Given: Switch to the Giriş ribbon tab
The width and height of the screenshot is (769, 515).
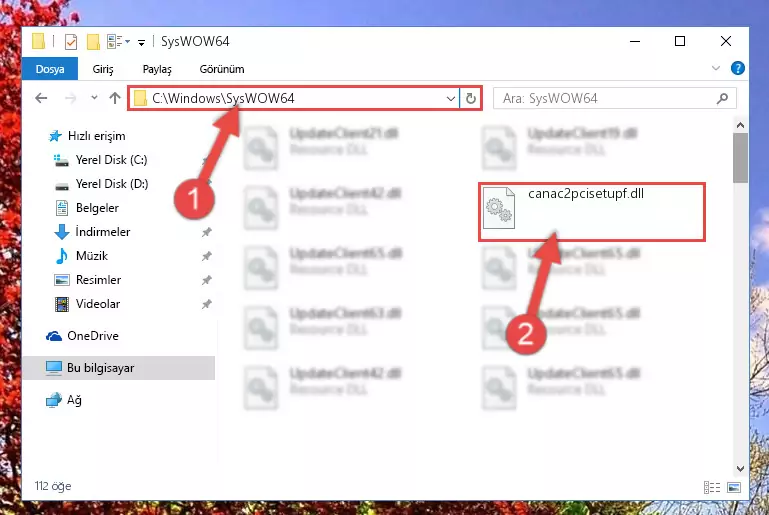Looking at the screenshot, I should tap(103, 69).
